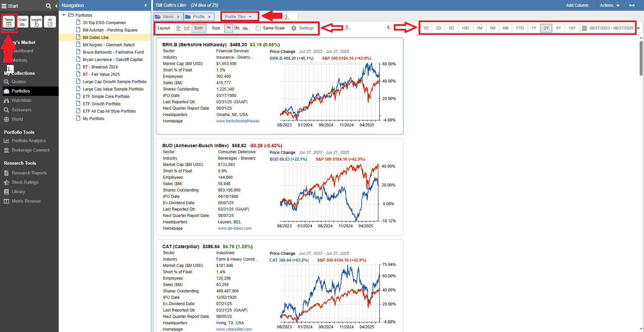Set the date range to 10Y

point(572,28)
